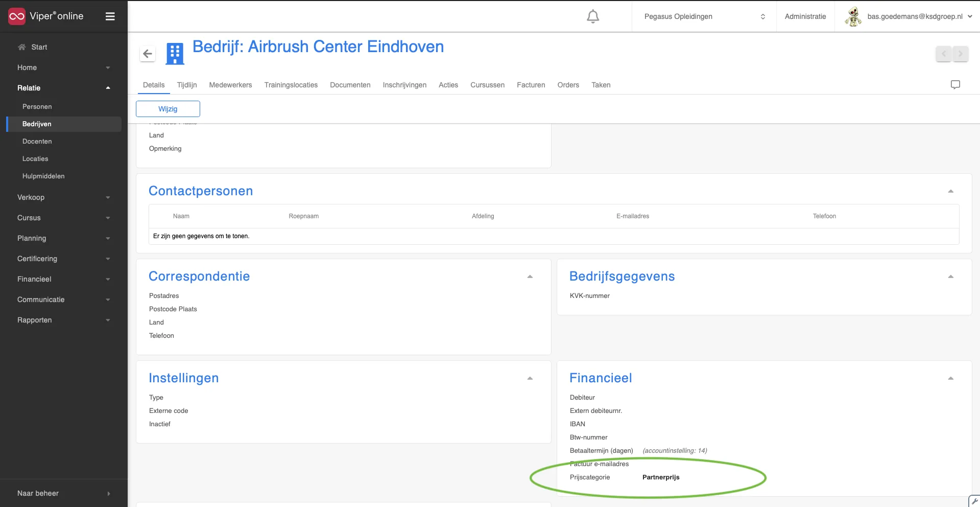Collapse the Relatie sidebar menu
Screen dimensions: 980x507
pos(64,88)
